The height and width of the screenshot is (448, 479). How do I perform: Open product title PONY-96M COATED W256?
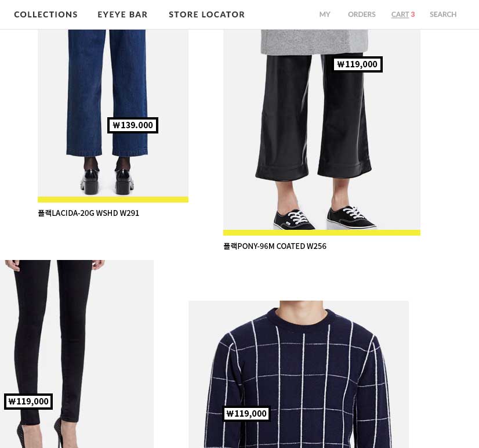tap(275, 246)
